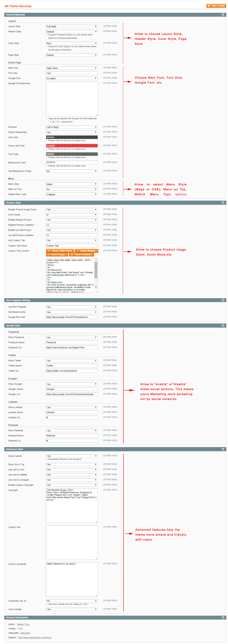The height and width of the screenshot is (644, 228).
Task: Click the Facebook Url field
Action: coord(72,348)
